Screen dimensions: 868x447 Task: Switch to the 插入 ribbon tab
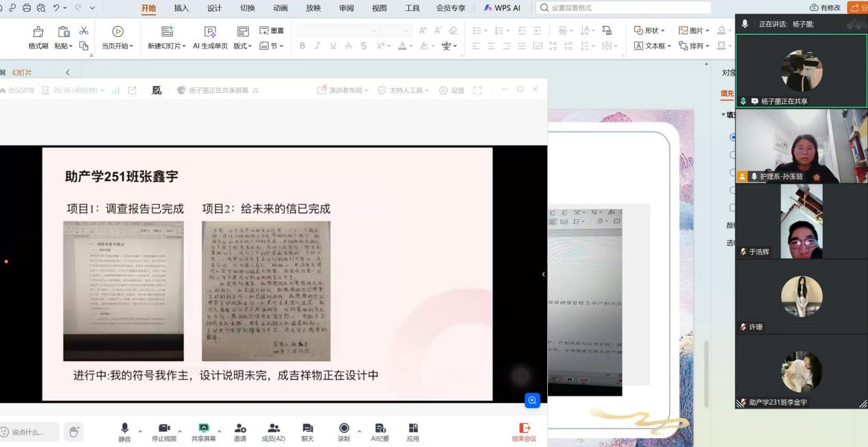pyautogui.click(x=181, y=8)
